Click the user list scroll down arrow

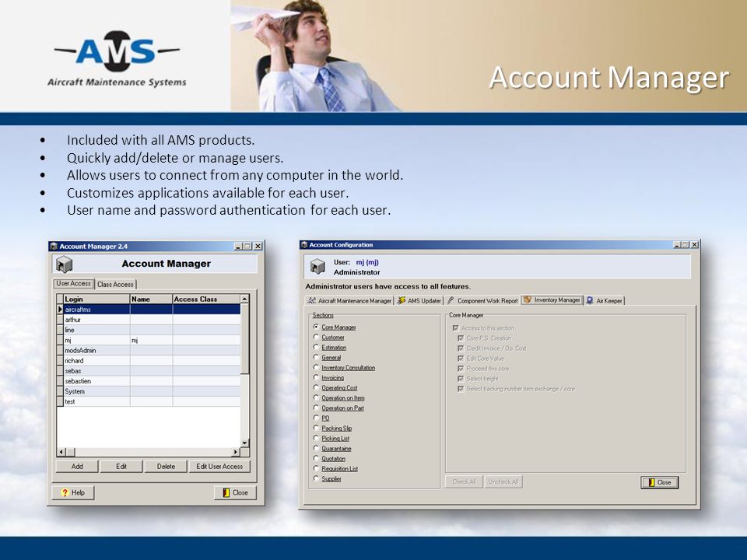click(x=244, y=443)
